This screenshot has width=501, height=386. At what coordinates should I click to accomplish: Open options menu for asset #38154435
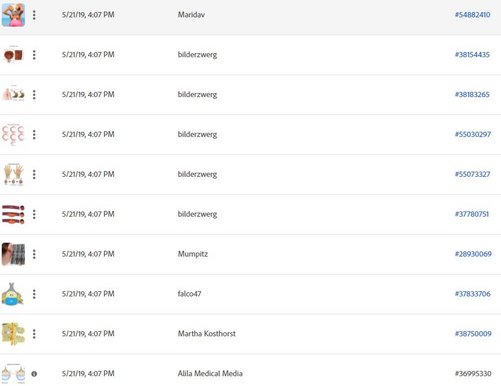pyautogui.click(x=34, y=55)
